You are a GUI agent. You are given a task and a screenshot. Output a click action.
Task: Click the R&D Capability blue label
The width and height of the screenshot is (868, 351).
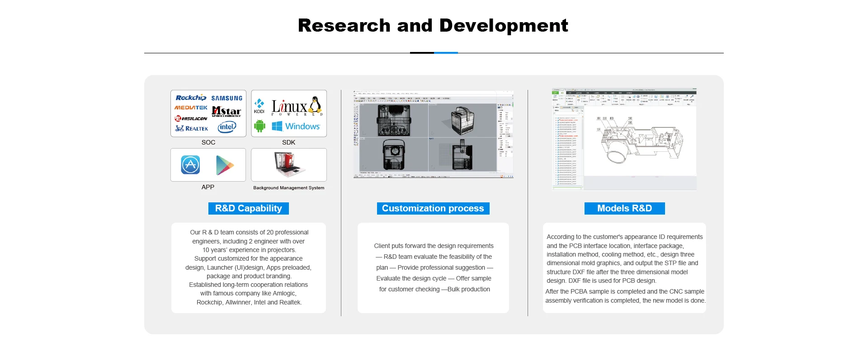click(x=248, y=208)
